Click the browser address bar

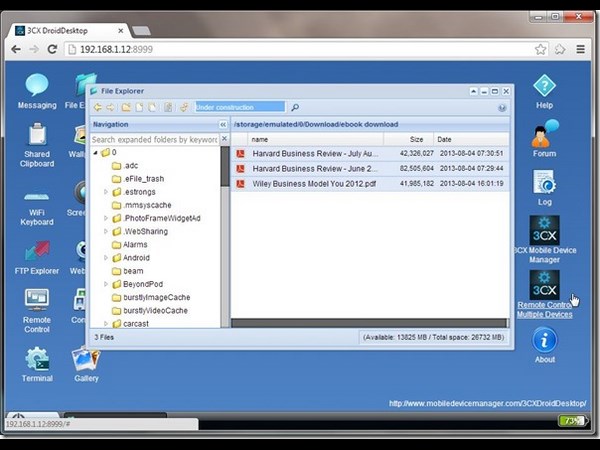click(x=298, y=49)
